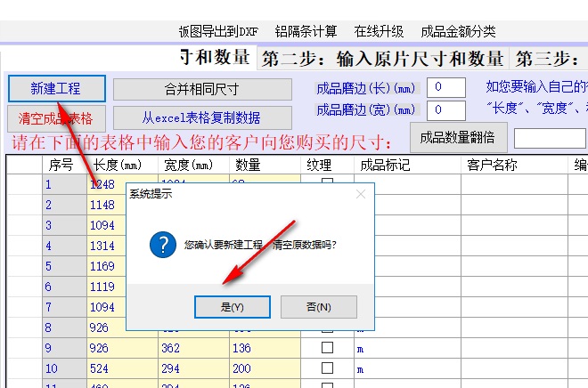This screenshot has width=588, height=388.
Task: Toggle 纹理 checkbox in row 9
Action: tap(327, 348)
